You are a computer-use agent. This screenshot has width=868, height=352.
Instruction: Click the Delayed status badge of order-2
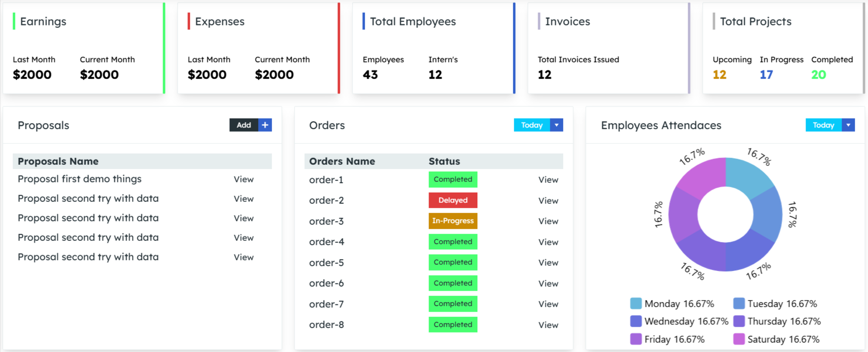pos(453,200)
